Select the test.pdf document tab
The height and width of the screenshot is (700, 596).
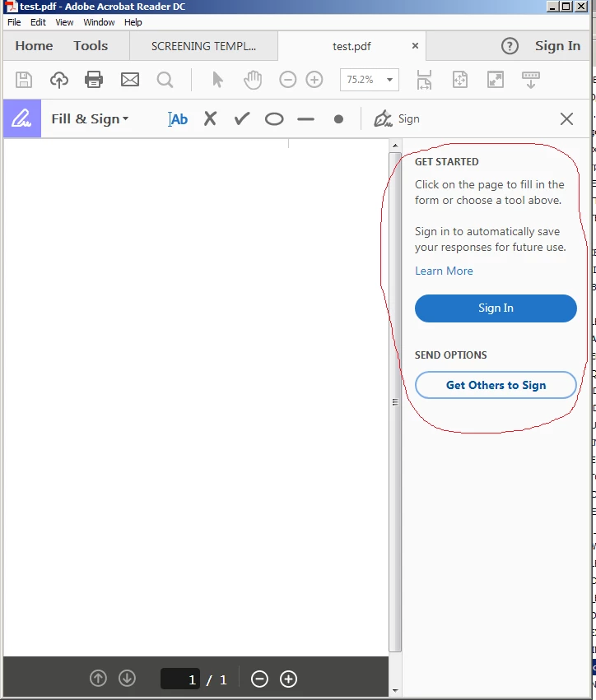point(352,46)
